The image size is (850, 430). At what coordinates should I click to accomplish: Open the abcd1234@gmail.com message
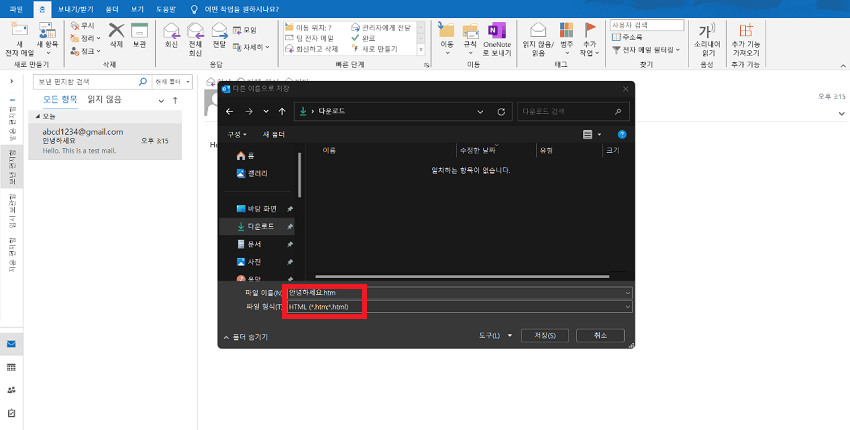(105, 141)
